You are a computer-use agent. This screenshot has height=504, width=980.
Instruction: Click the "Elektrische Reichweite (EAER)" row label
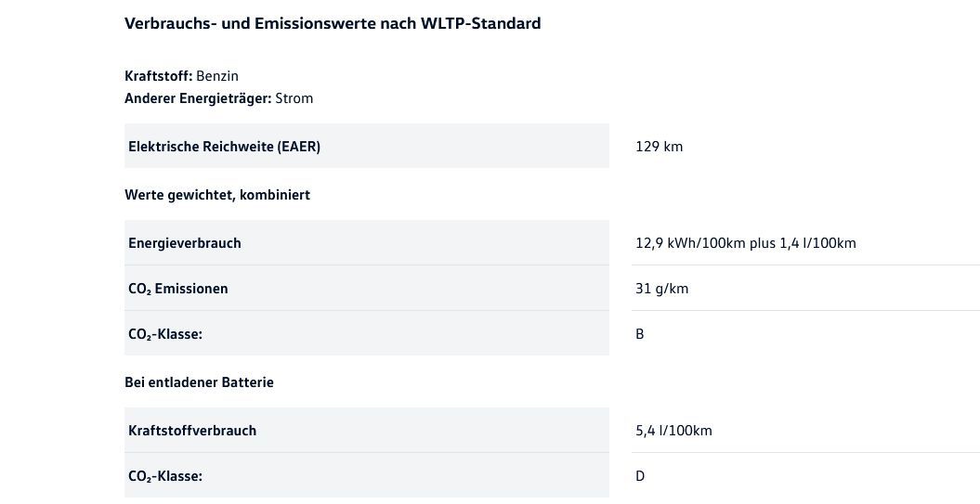click(224, 147)
